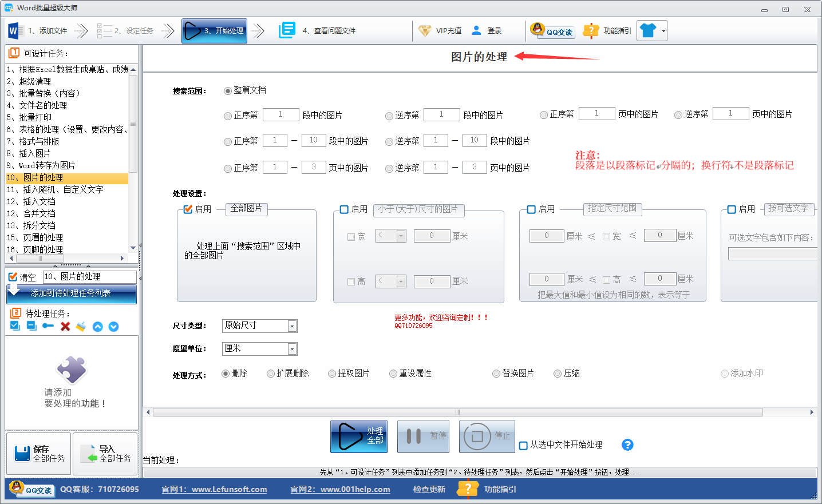Select the 提取图片 processing method

tap(332, 373)
